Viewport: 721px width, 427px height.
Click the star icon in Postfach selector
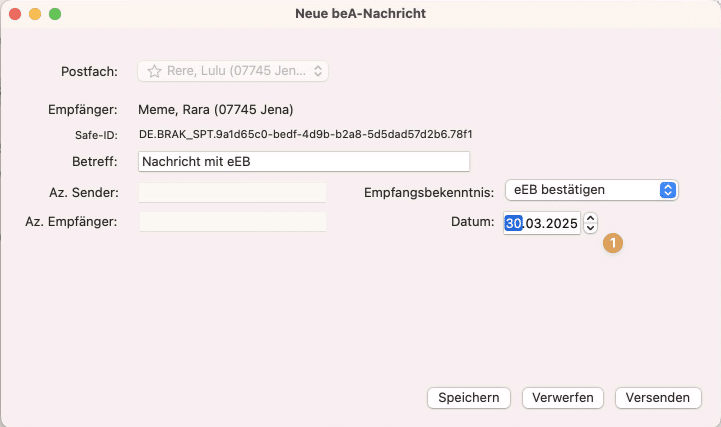tap(154, 71)
